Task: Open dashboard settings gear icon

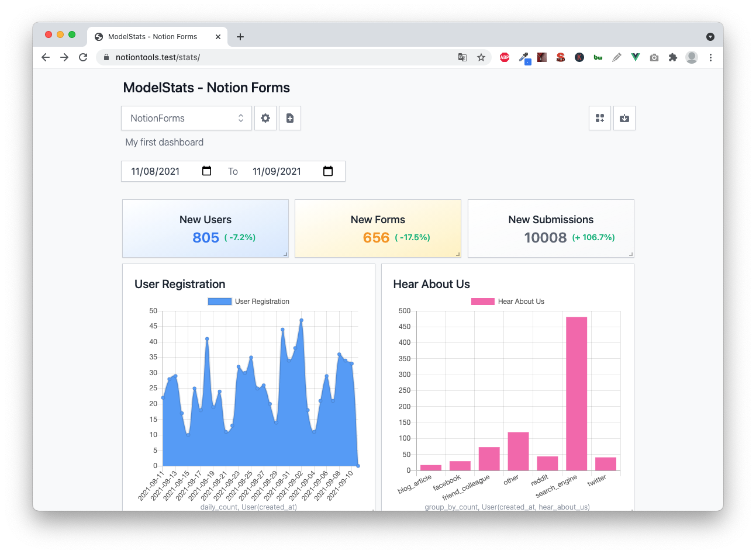Action: 265,118
